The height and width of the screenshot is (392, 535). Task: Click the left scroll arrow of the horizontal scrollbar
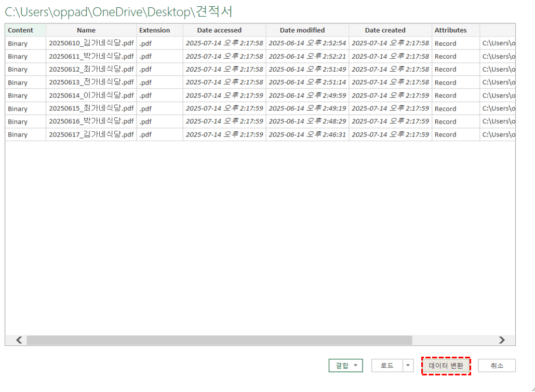19,340
